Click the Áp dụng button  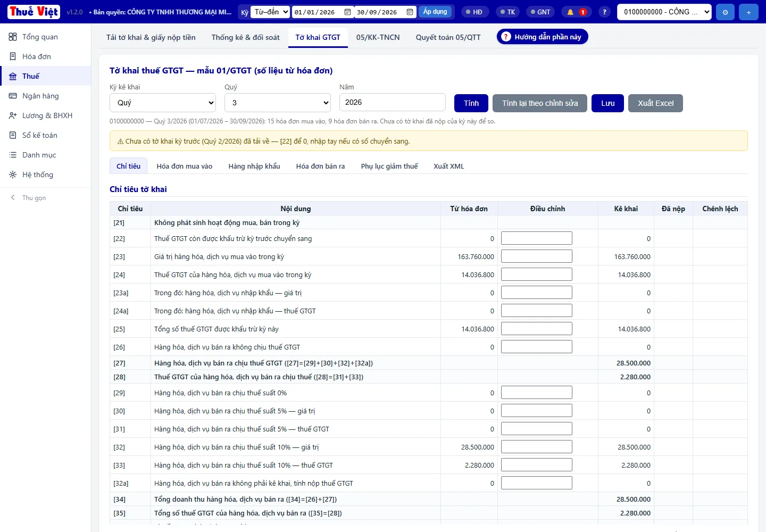coord(435,12)
